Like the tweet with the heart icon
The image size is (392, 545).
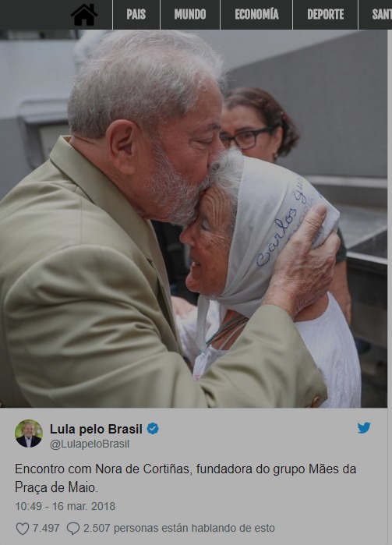[23, 529]
